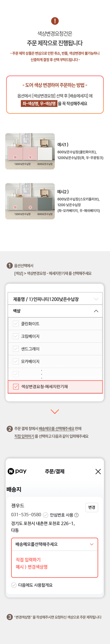Check the 색상변경요청-메세지란기재 option
The width and height of the screenshot is (110, 644).
click(x=16, y=387)
